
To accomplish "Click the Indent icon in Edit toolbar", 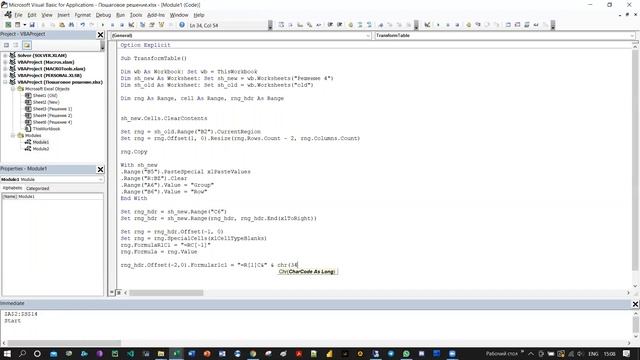I will click(x=330, y=25).
